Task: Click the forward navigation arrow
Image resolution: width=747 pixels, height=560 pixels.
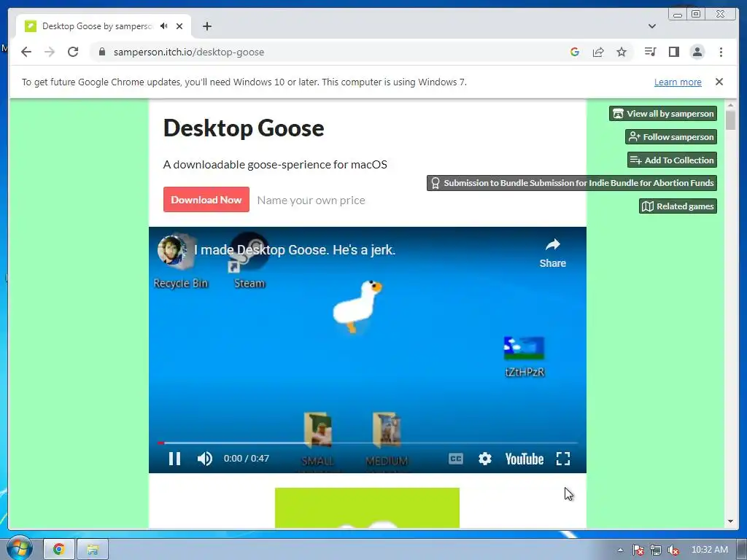Action: click(x=50, y=52)
